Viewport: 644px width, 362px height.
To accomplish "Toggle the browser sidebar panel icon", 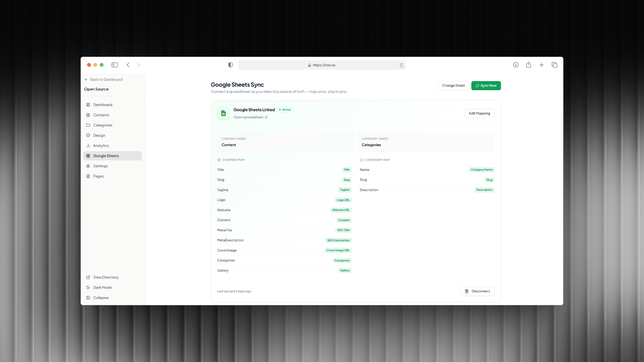I will pyautogui.click(x=115, y=65).
